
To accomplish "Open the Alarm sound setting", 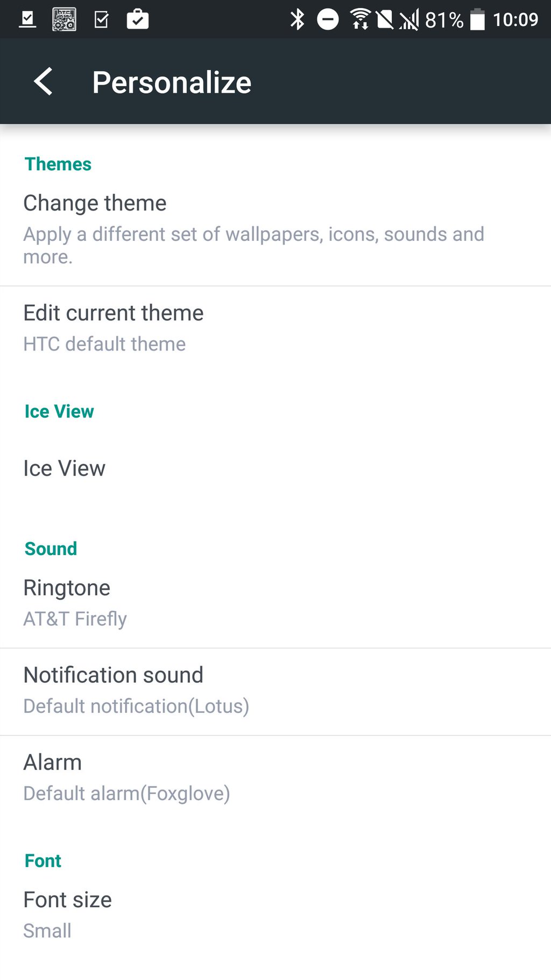I will 275,778.
